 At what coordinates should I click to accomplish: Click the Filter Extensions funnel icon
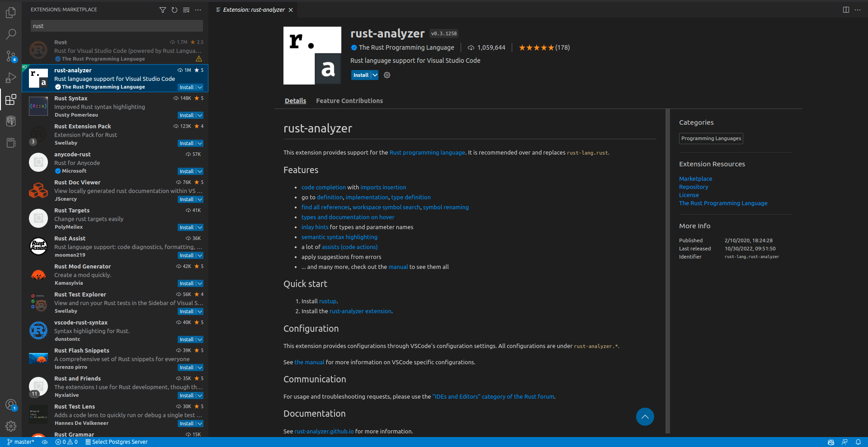(x=163, y=9)
